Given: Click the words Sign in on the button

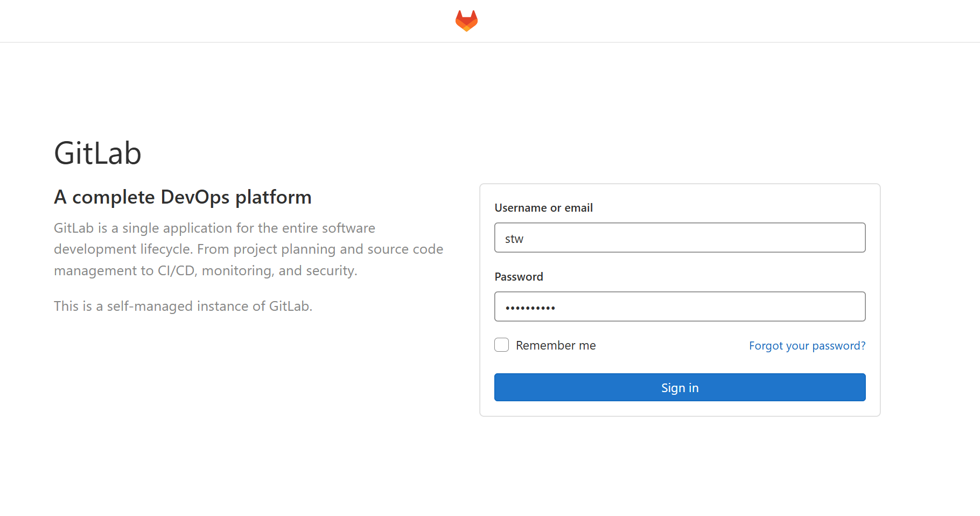Looking at the screenshot, I should coord(680,388).
